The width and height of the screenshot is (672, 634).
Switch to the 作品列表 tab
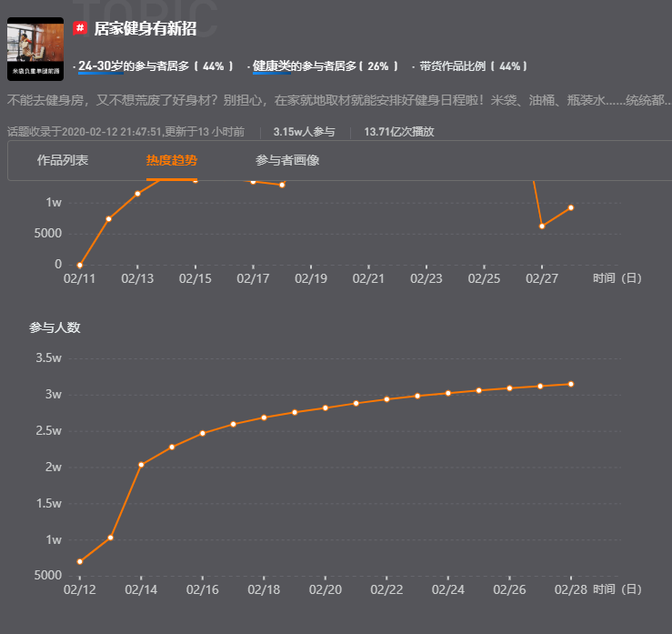point(63,160)
